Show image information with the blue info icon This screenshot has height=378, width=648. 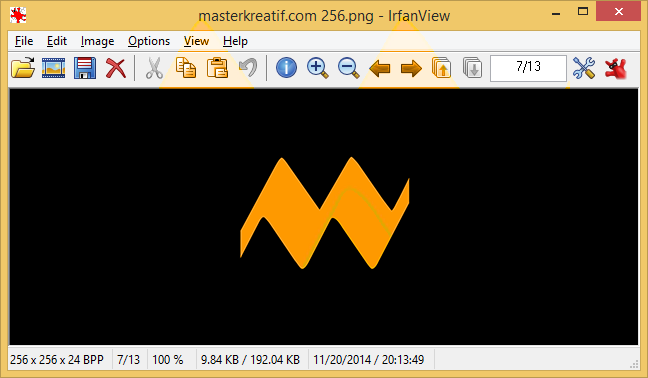(286, 68)
